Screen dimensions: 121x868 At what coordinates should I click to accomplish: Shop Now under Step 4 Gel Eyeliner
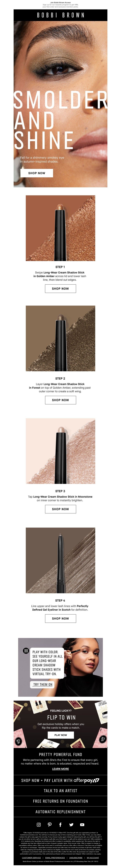pyautogui.click(x=60, y=618)
